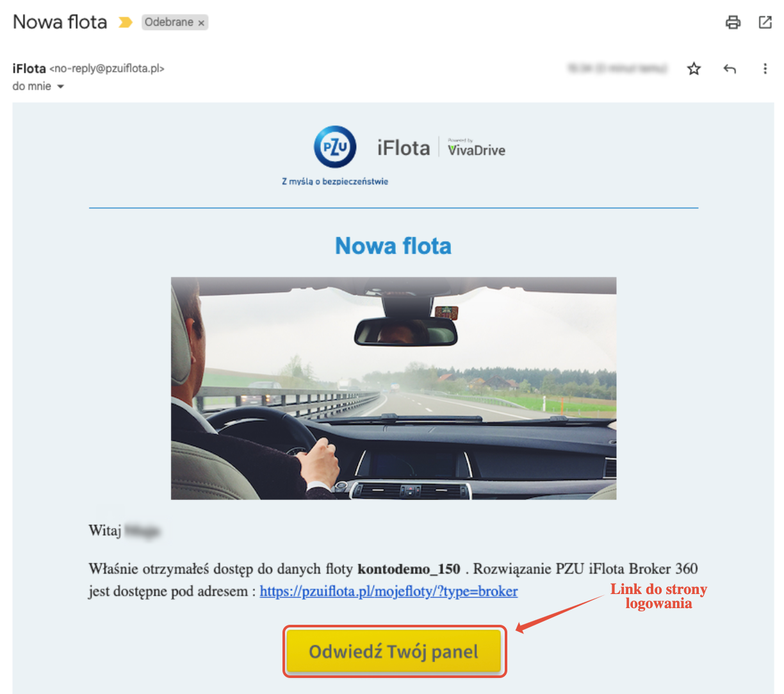This screenshot has width=784, height=694.
Task: Click the iFlota sender name
Action: (29, 69)
